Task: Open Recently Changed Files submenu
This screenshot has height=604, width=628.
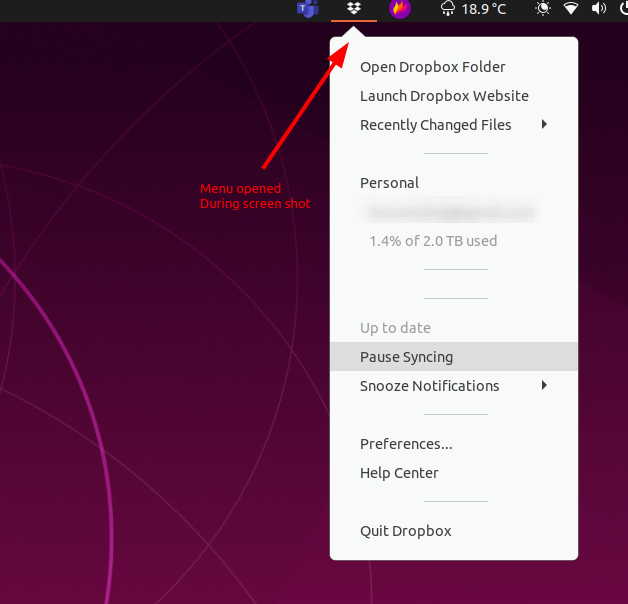Action: 454,125
